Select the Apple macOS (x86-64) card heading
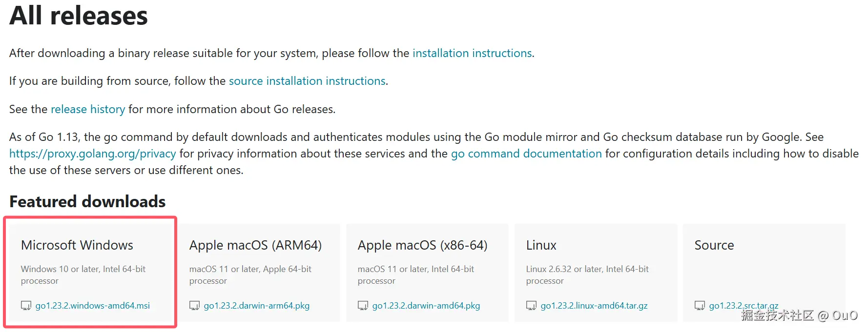Viewport: 868px width, 332px height. coord(422,245)
